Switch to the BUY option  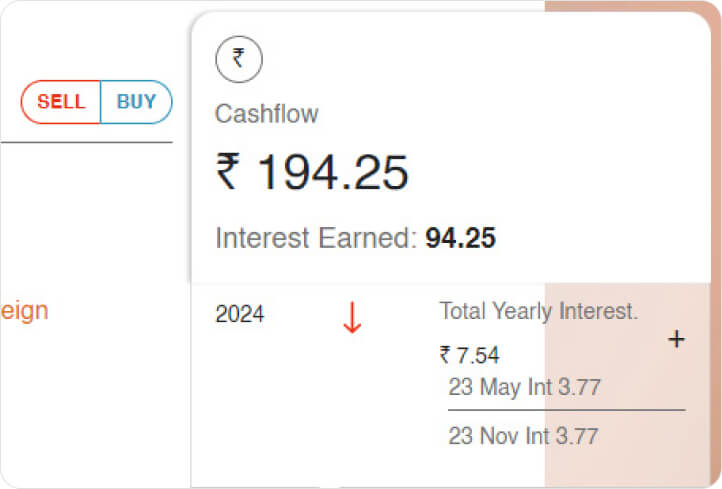(x=137, y=102)
